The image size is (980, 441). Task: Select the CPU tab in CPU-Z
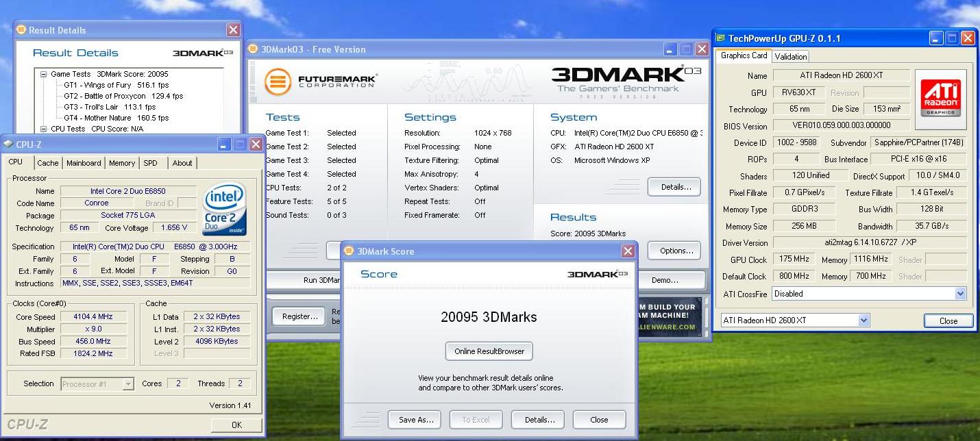(x=16, y=162)
